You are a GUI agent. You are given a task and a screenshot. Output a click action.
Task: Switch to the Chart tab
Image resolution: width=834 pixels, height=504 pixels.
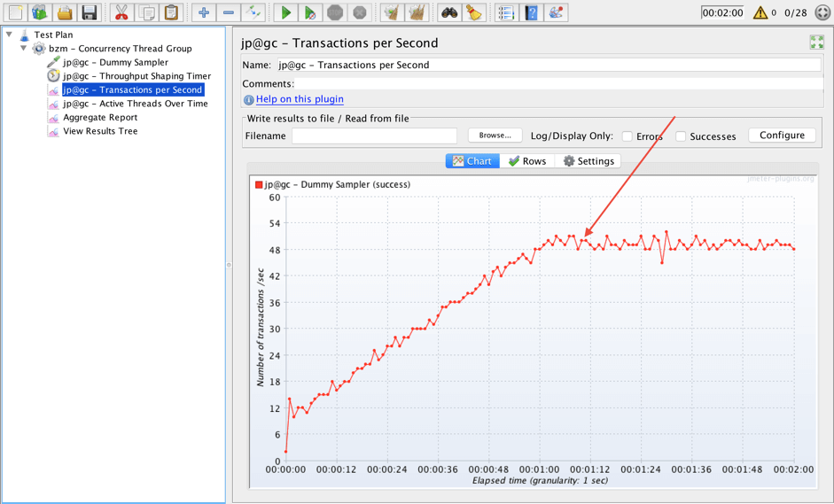(x=472, y=161)
